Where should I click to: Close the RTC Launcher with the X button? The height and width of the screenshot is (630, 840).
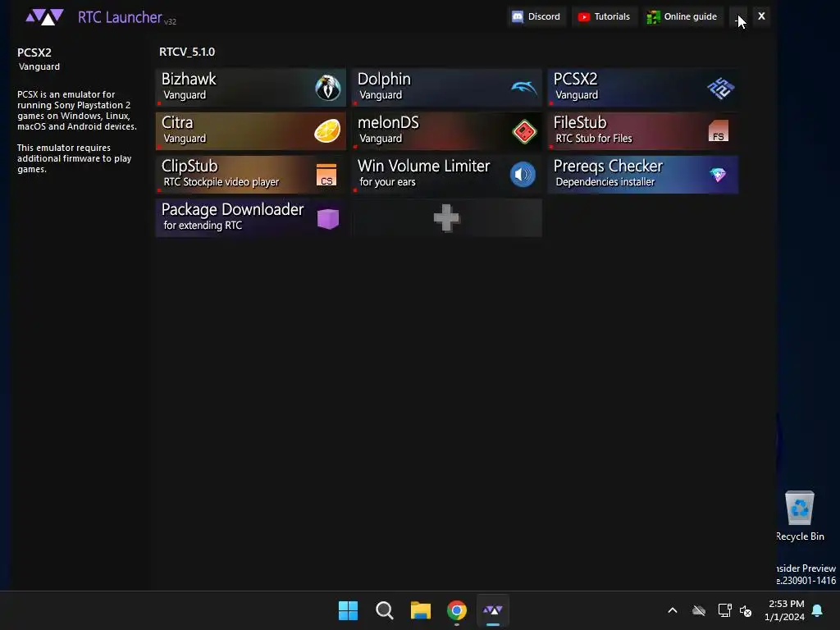coord(761,16)
